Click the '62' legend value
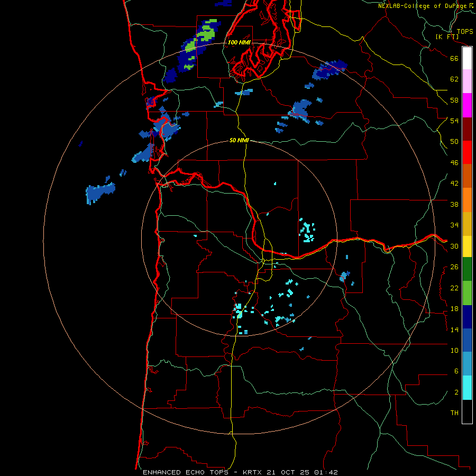 (x=454, y=79)
